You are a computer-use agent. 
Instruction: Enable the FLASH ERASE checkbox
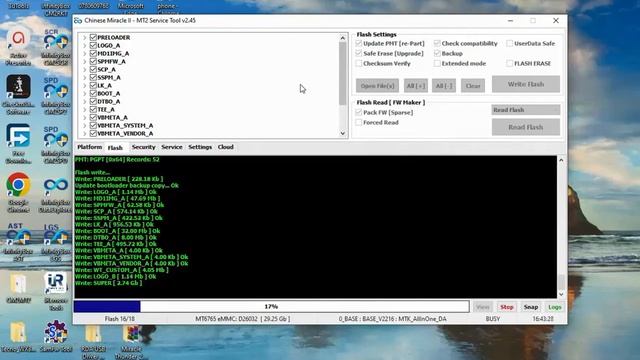click(509, 63)
